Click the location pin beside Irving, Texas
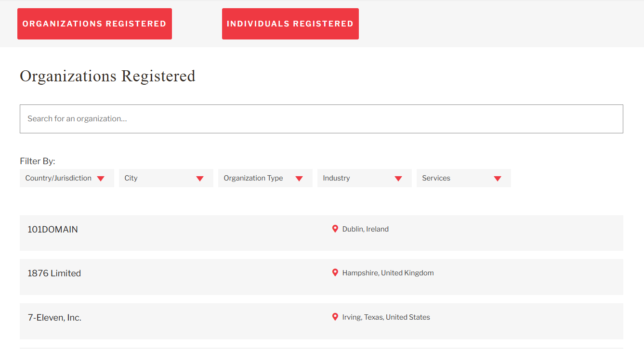This screenshot has height=349, width=644. coord(335,317)
